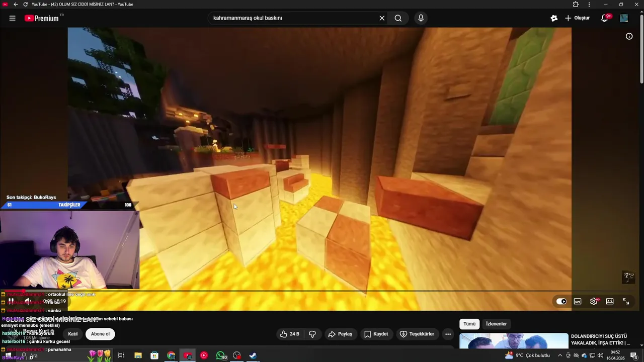Send thanks via Teşekkürler button
644x362 pixels.
417,334
